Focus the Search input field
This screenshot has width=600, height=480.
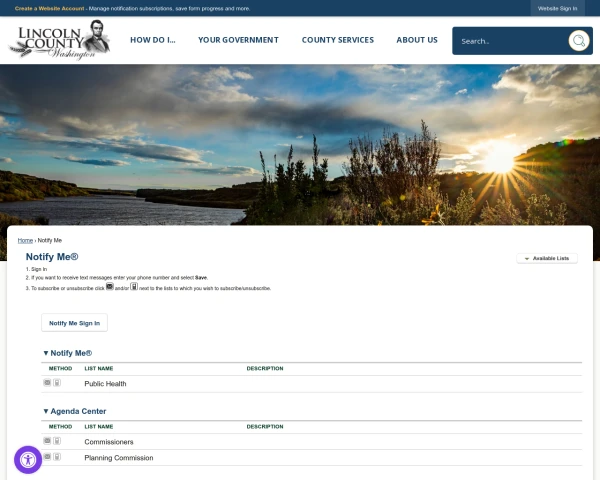511,41
